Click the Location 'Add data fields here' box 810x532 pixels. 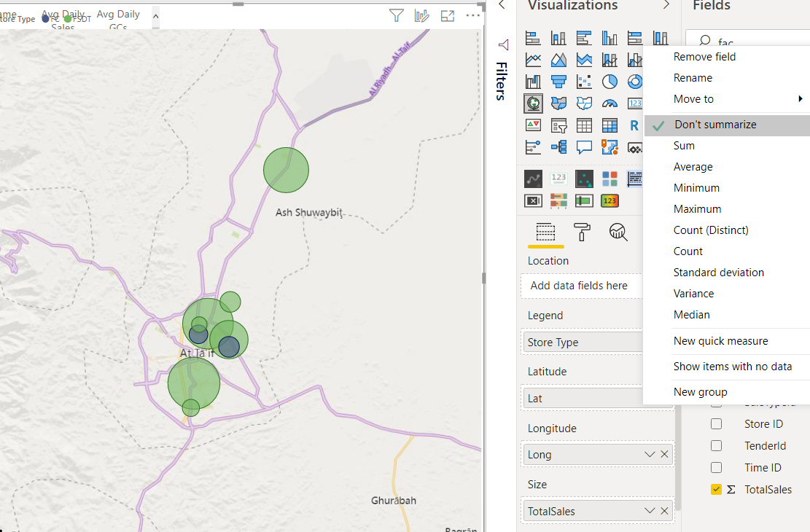click(x=582, y=286)
